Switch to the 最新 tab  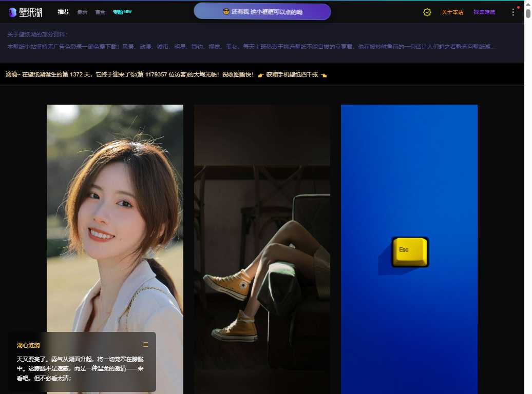[x=82, y=12]
